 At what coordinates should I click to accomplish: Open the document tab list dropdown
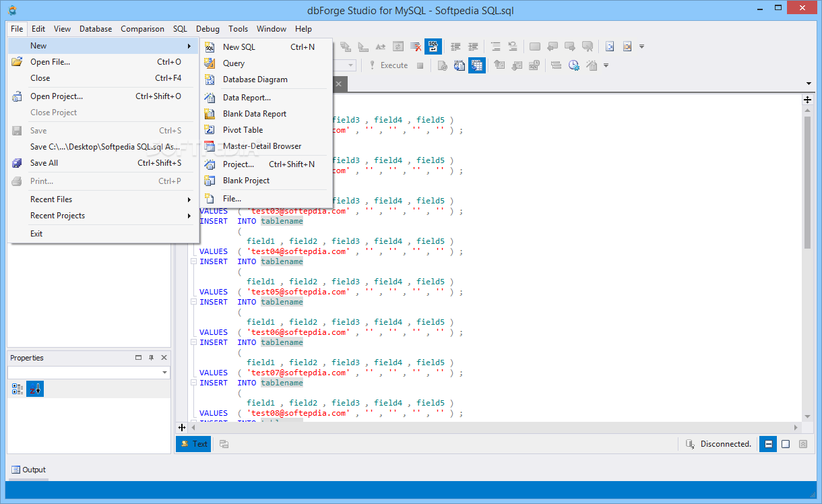click(809, 84)
